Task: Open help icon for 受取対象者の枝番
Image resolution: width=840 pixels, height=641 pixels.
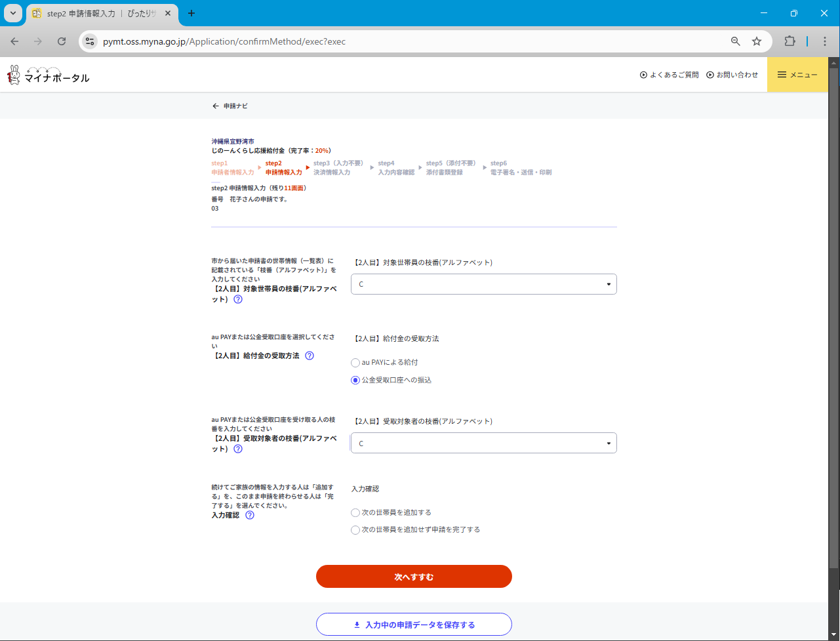Action: point(238,449)
